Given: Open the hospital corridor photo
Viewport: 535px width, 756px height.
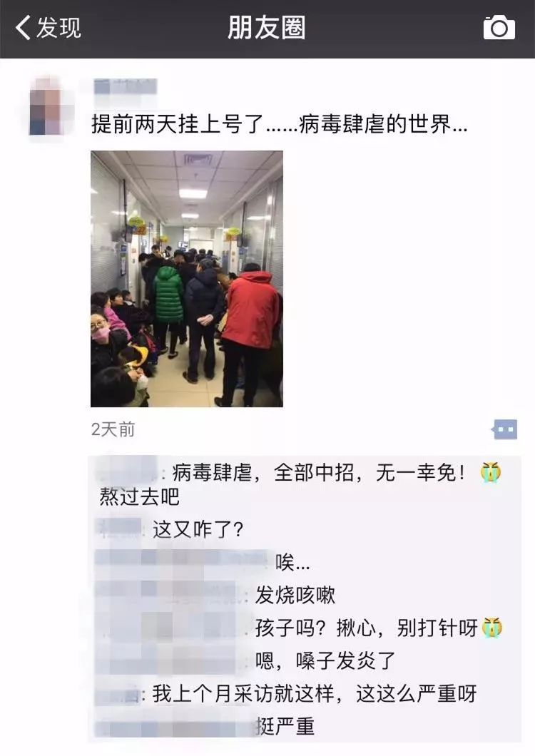Looking at the screenshot, I should (x=187, y=279).
